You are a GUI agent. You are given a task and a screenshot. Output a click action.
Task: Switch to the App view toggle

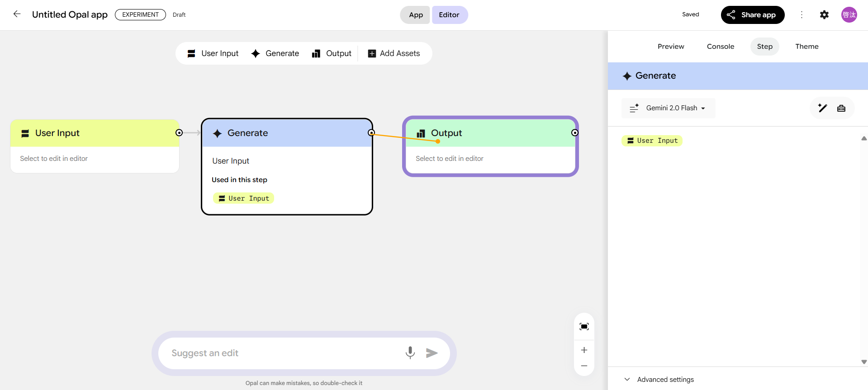[415, 15]
